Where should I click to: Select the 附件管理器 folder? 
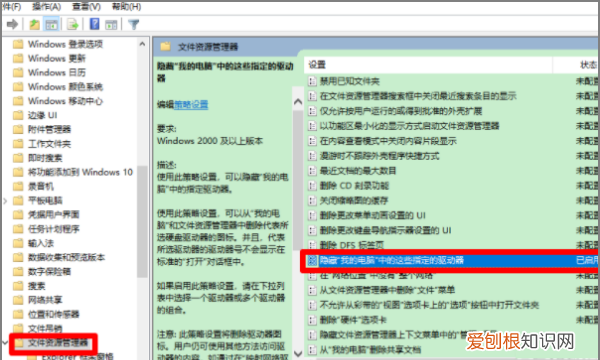[49, 129]
